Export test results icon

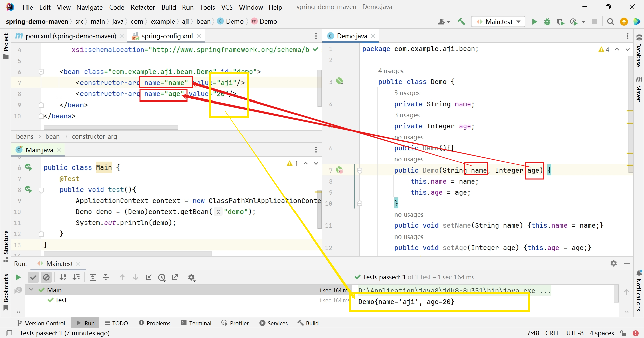point(175,277)
